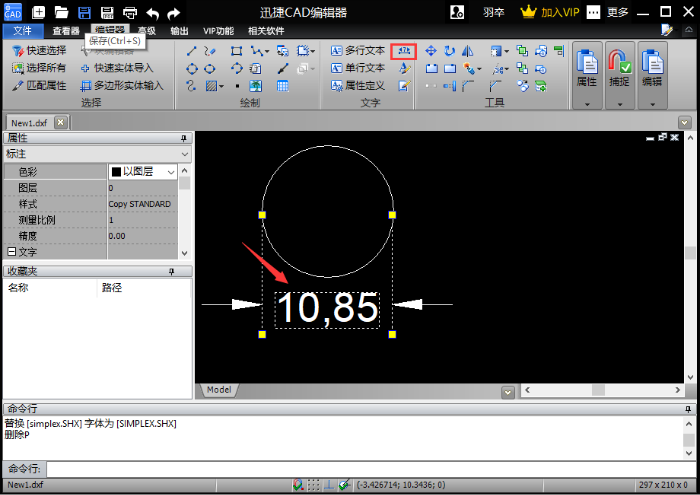Insert a raster image via picture icon
Image resolution: width=700 pixels, height=495 pixels.
256,86
